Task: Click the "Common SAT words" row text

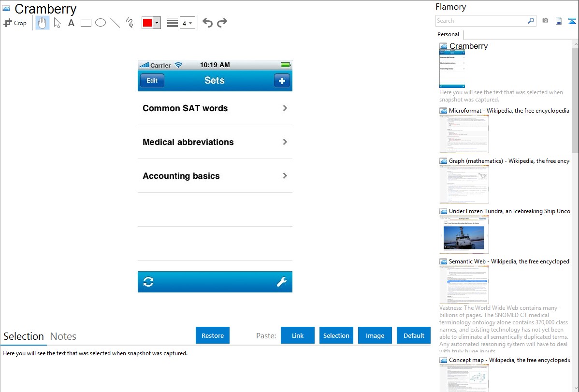Action: (x=185, y=108)
